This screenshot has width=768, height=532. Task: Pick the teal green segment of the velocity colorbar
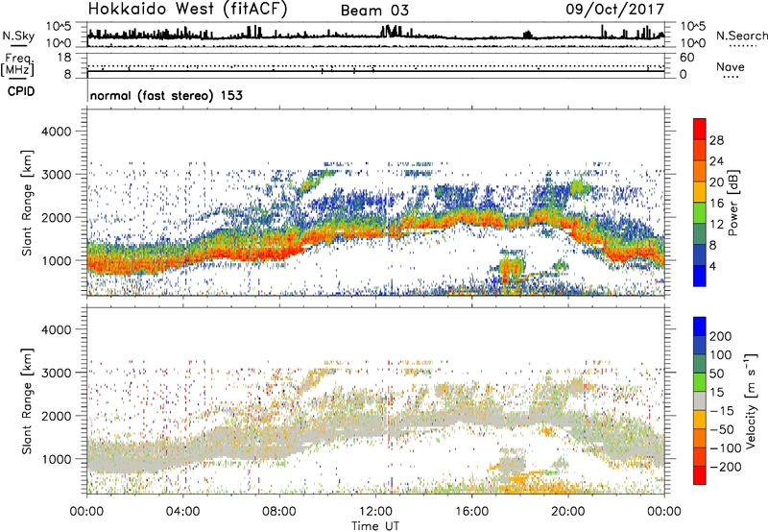700,364
